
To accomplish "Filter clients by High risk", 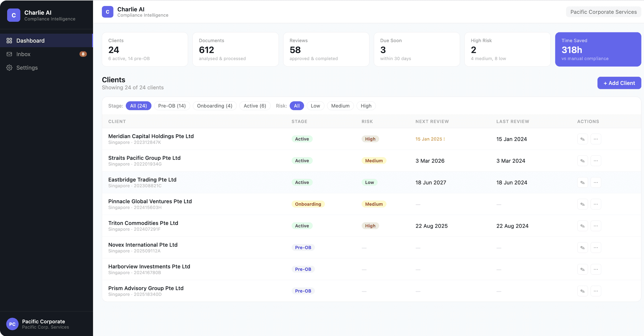I will 366,106.
